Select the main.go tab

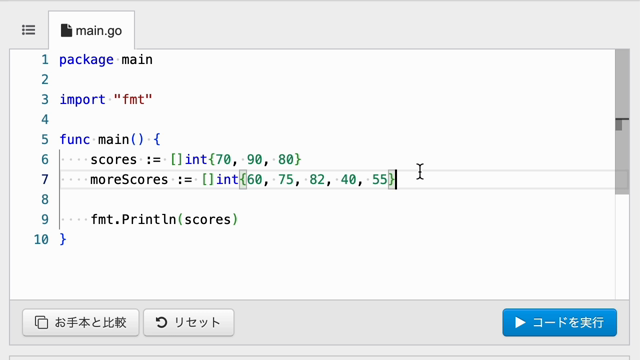pyautogui.click(x=91, y=31)
